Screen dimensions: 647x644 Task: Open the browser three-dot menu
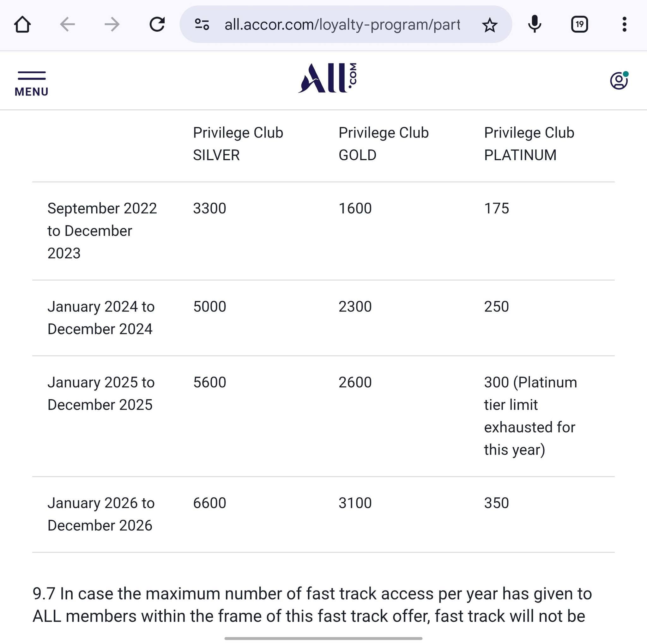pos(624,24)
